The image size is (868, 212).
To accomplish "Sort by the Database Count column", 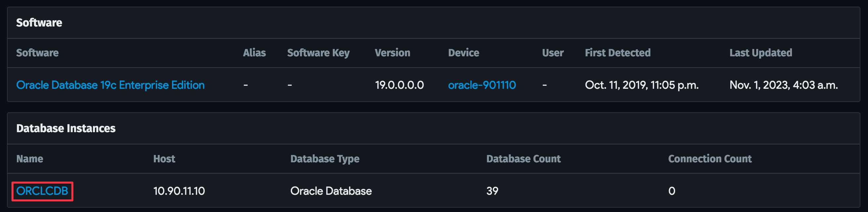I will point(523,159).
